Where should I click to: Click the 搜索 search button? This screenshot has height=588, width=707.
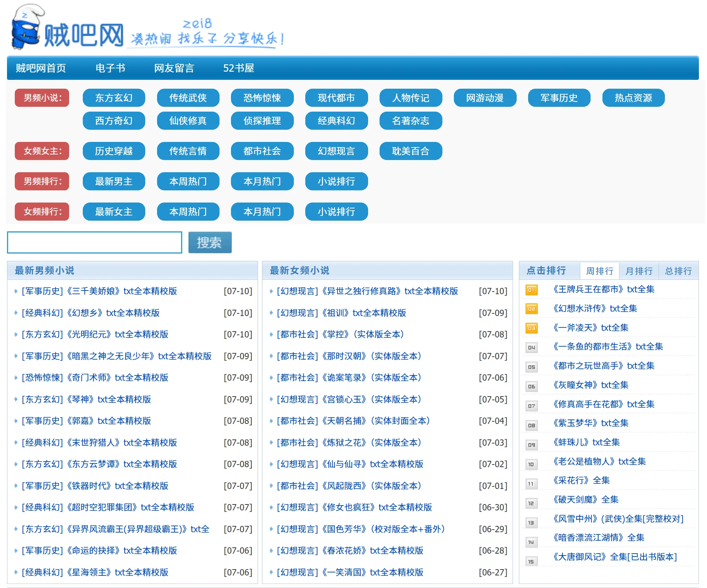[x=210, y=242]
